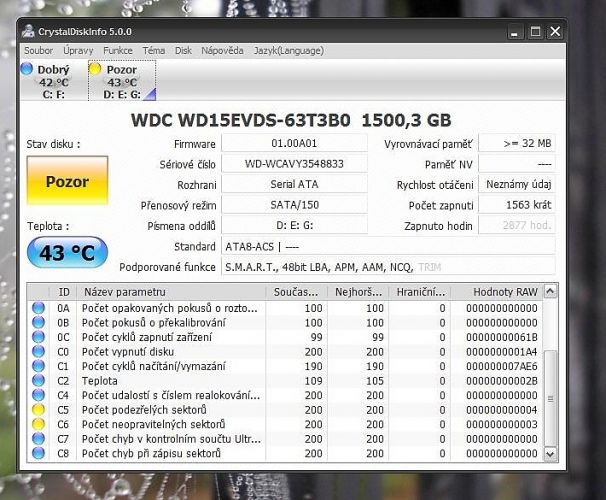Select the Teplota attribute row

point(285,381)
